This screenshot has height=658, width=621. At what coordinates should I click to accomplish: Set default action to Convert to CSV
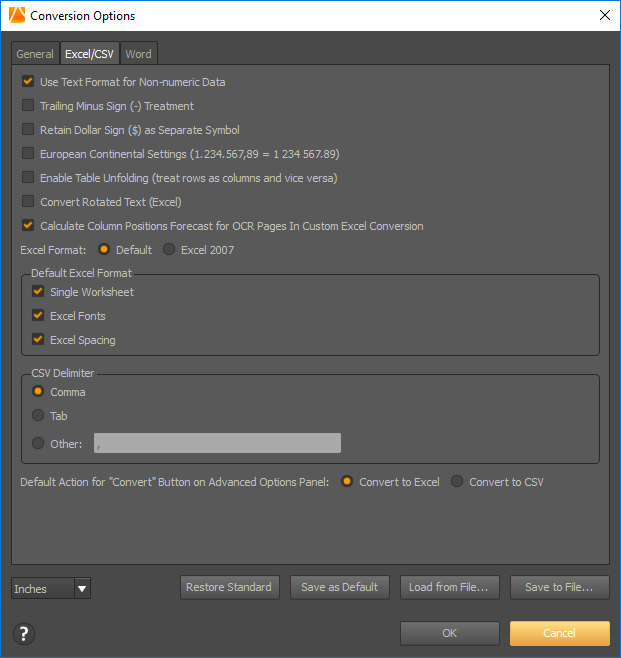click(x=457, y=481)
